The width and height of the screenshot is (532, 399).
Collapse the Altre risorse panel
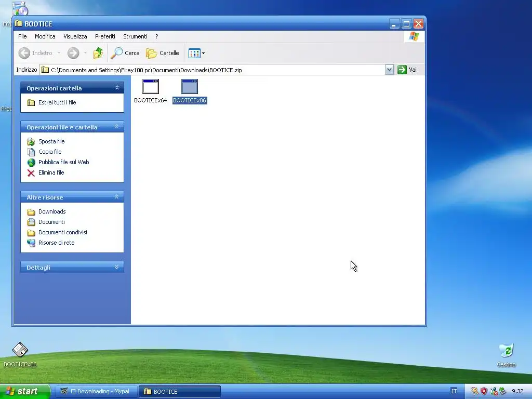(117, 197)
